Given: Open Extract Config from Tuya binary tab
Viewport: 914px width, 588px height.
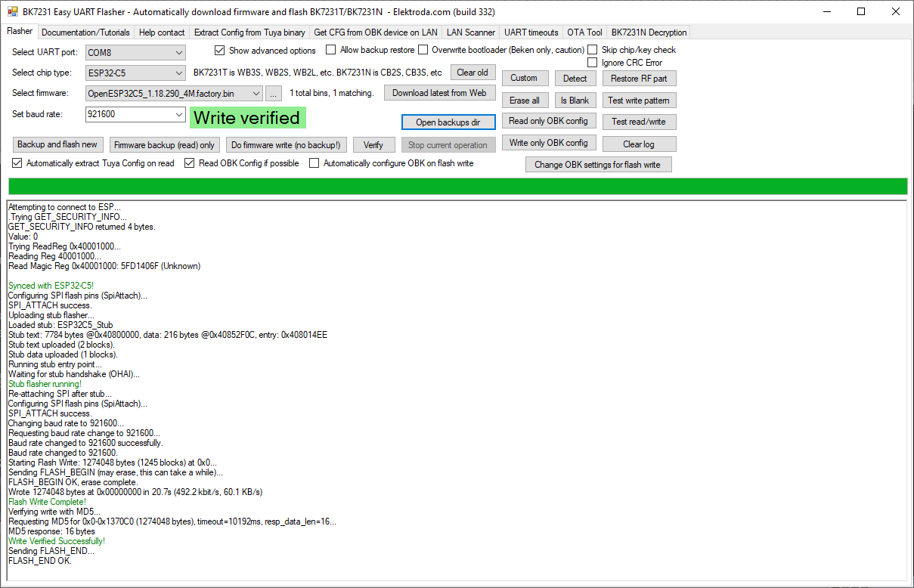Looking at the screenshot, I should [249, 32].
